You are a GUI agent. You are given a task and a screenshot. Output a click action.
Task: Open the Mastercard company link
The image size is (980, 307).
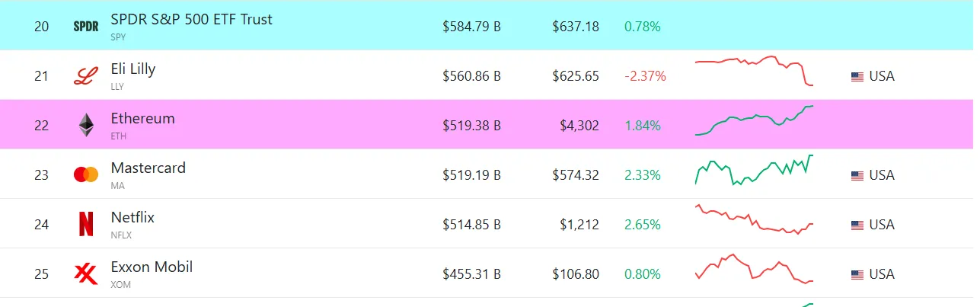(x=148, y=168)
